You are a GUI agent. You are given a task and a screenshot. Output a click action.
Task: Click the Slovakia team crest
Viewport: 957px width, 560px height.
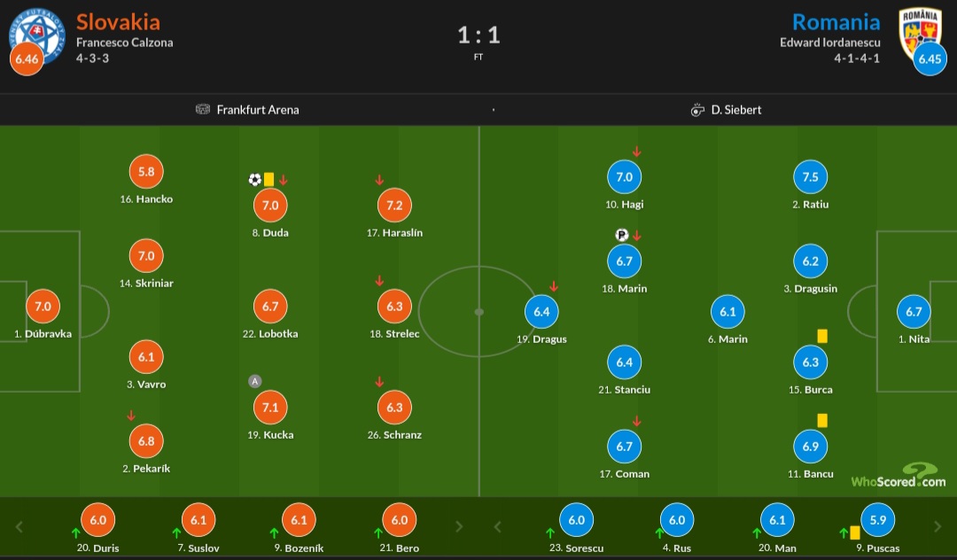click(x=36, y=35)
